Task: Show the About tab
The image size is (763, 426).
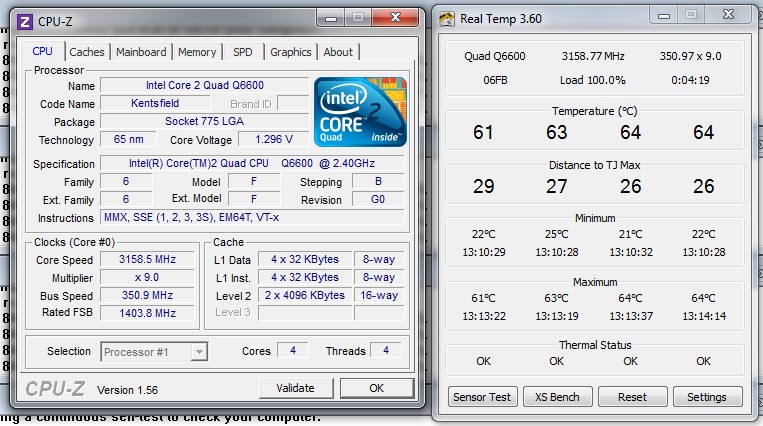Action: point(338,52)
